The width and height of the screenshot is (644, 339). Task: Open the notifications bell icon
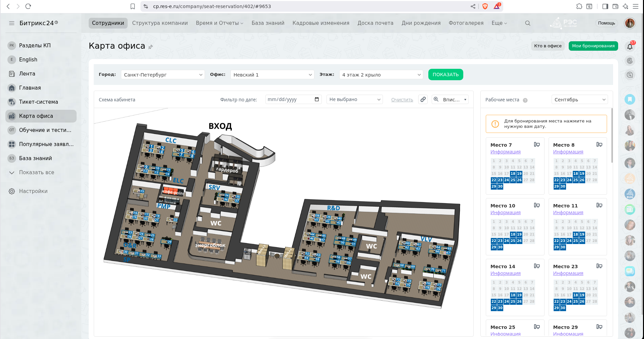point(630,46)
